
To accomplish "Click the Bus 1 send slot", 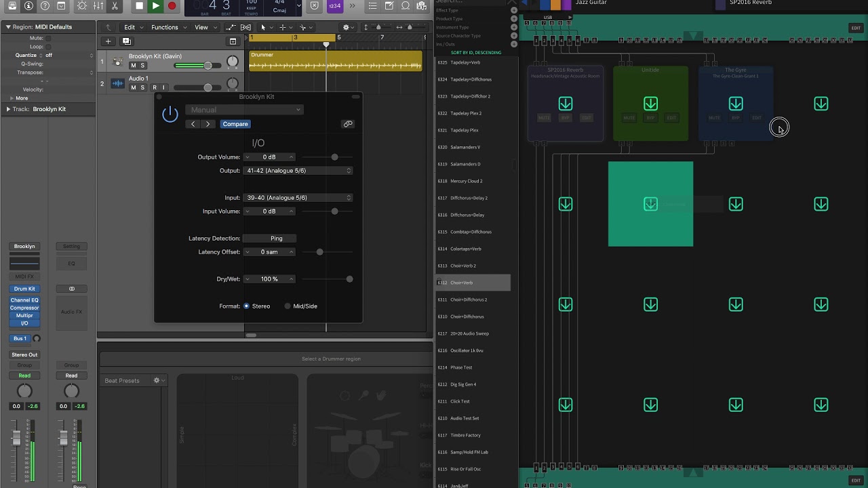I will click(x=20, y=338).
